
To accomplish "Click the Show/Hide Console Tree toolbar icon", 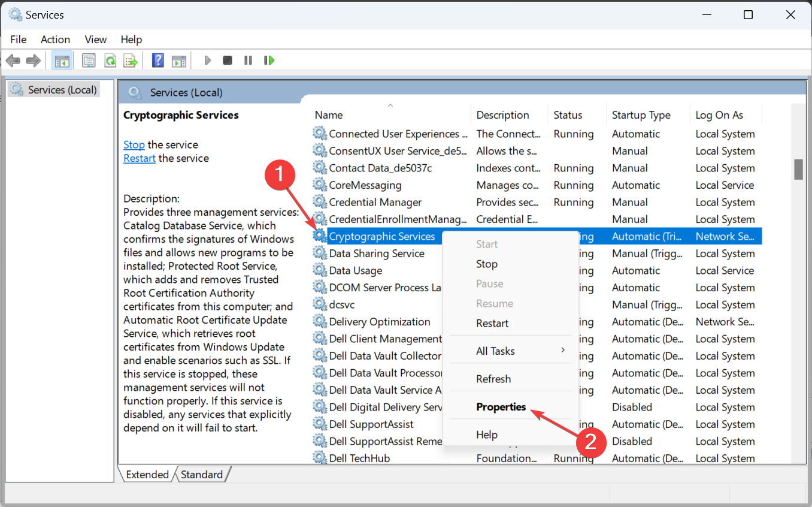I will (62, 61).
